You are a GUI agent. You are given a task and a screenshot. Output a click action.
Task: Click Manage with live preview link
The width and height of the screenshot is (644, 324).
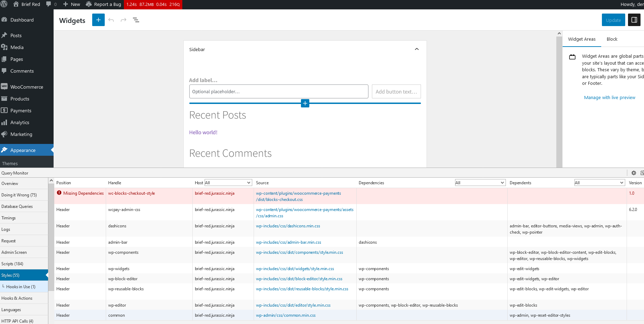tap(609, 97)
